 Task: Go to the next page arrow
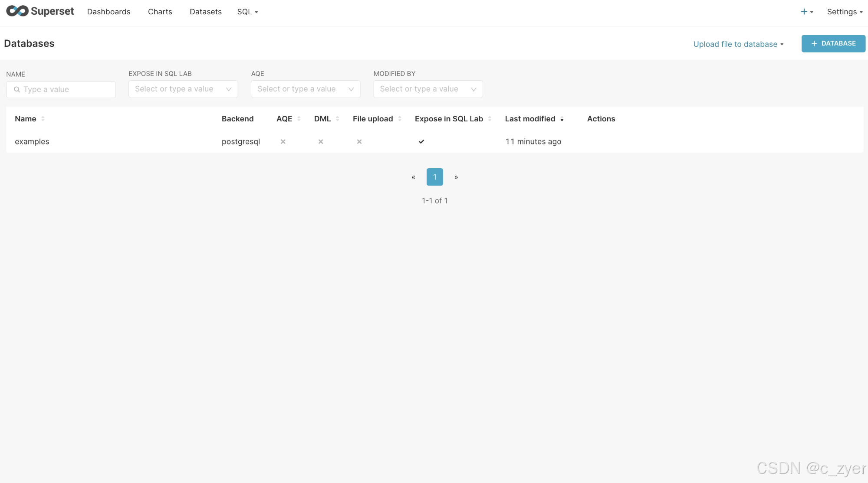pyautogui.click(x=456, y=177)
